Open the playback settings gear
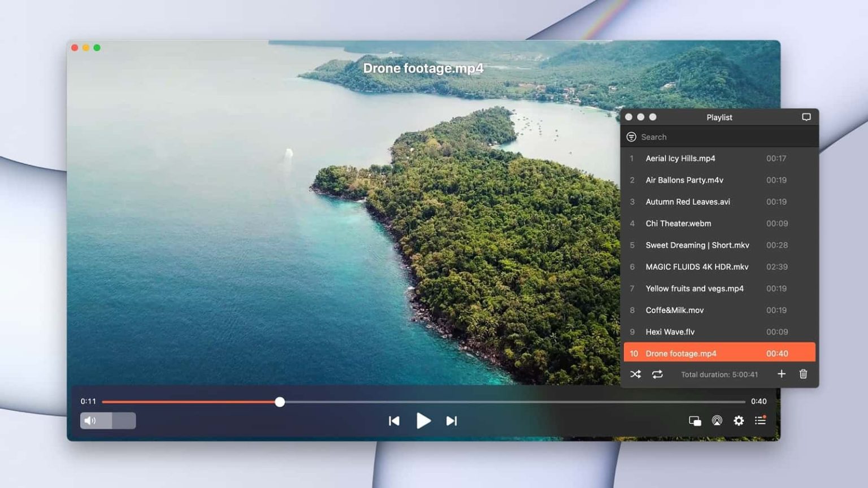This screenshot has height=488, width=868. (739, 421)
